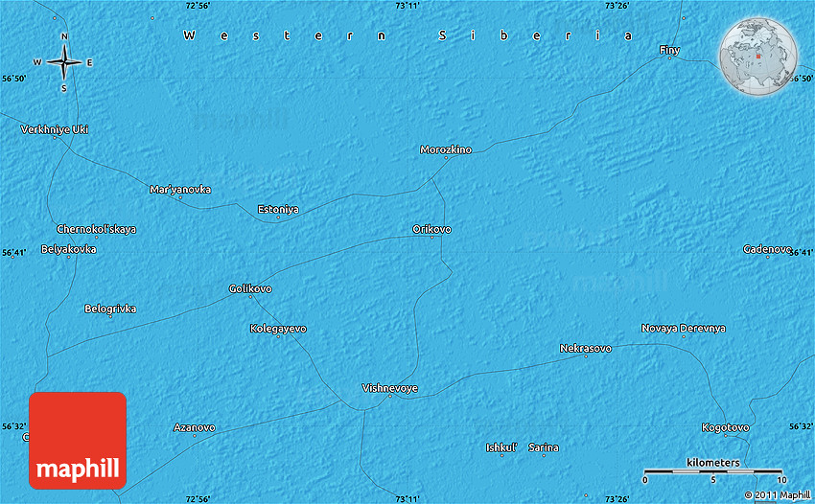Click the Mar'yanovka place label
Screen dimensions: 815x504
pyautogui.click(x=180, y=190)
